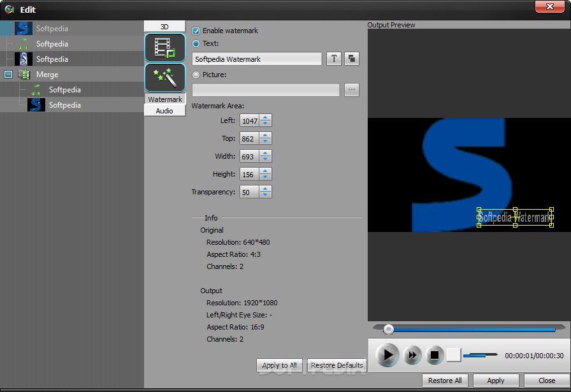Image resolution: width=571 pixels, height=392 pixels.
Task: Click the Width value field 693
Action: pos(249,156)
